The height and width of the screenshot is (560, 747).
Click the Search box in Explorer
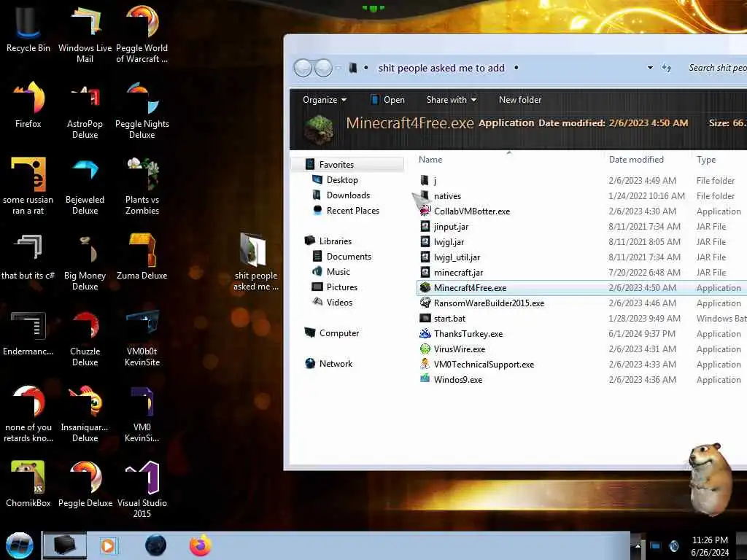pos(716,68)
